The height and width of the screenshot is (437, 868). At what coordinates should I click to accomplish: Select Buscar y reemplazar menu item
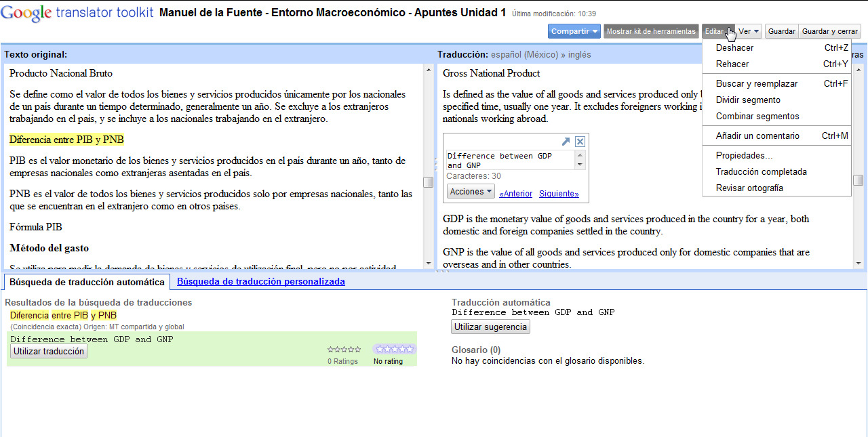pyautogui.click(x=776, y=84)
